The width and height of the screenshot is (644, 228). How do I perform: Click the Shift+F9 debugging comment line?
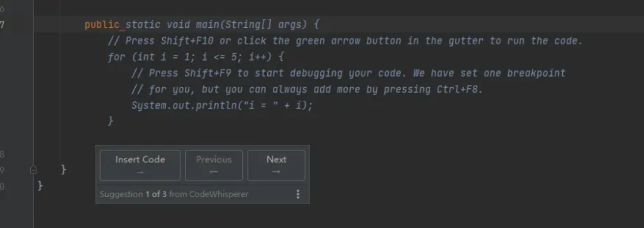pos(348,73)
